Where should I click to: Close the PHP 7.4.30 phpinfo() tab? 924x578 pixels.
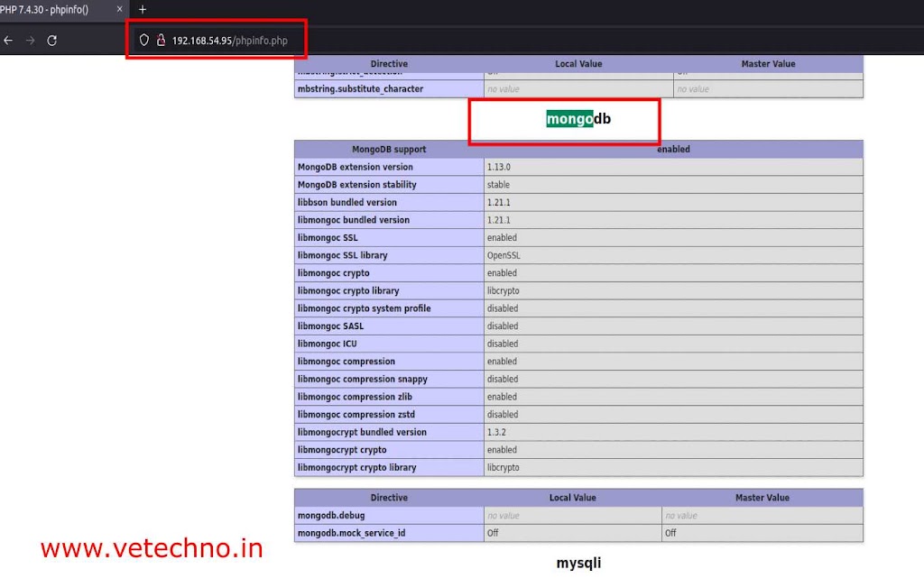click(x=120, y=9)
